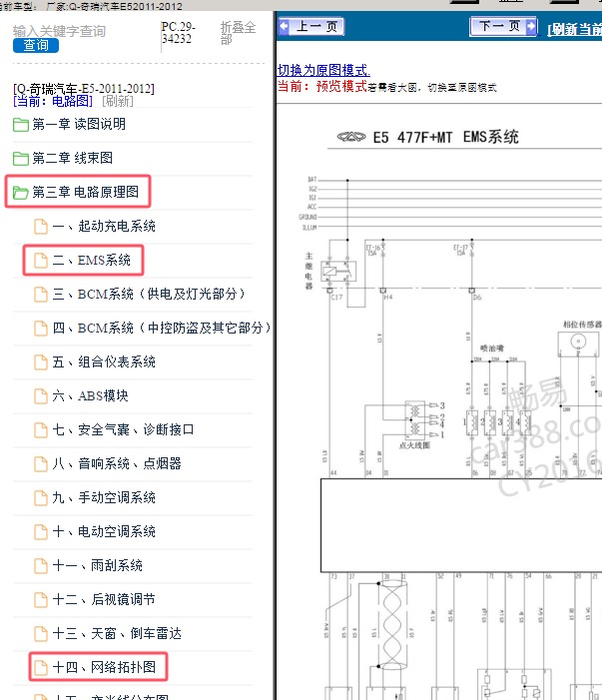Click Chery logo in diagram header

point(351,137)
